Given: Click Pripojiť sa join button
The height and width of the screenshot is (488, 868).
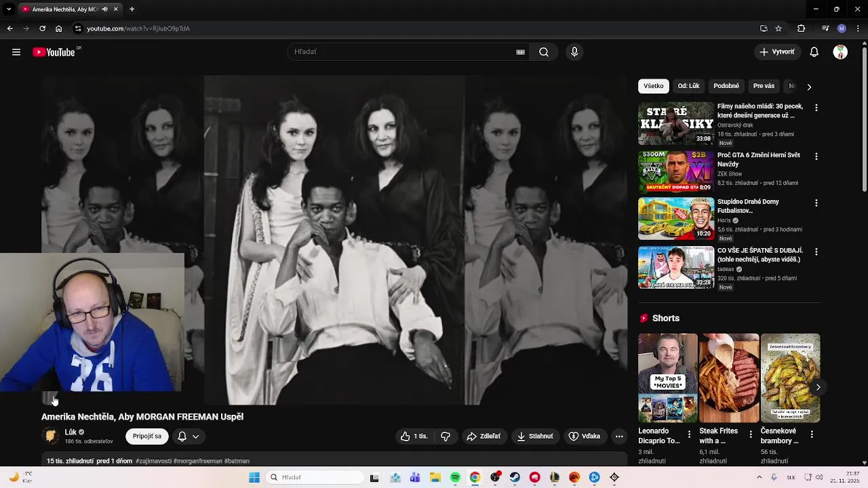Looking at the screenshot, I should pyautogui.click(x=147, y=436).
